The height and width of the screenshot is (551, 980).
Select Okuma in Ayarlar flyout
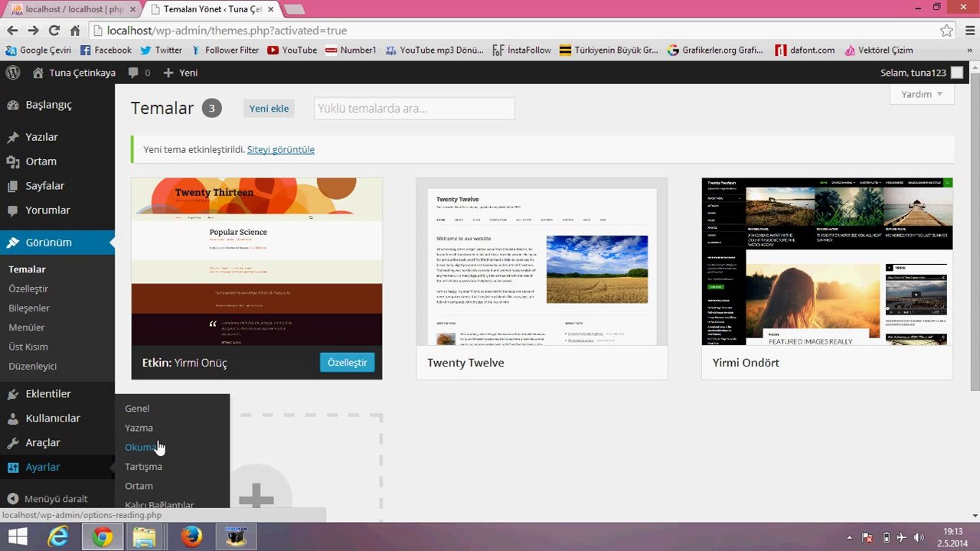(x=142, y=447)
